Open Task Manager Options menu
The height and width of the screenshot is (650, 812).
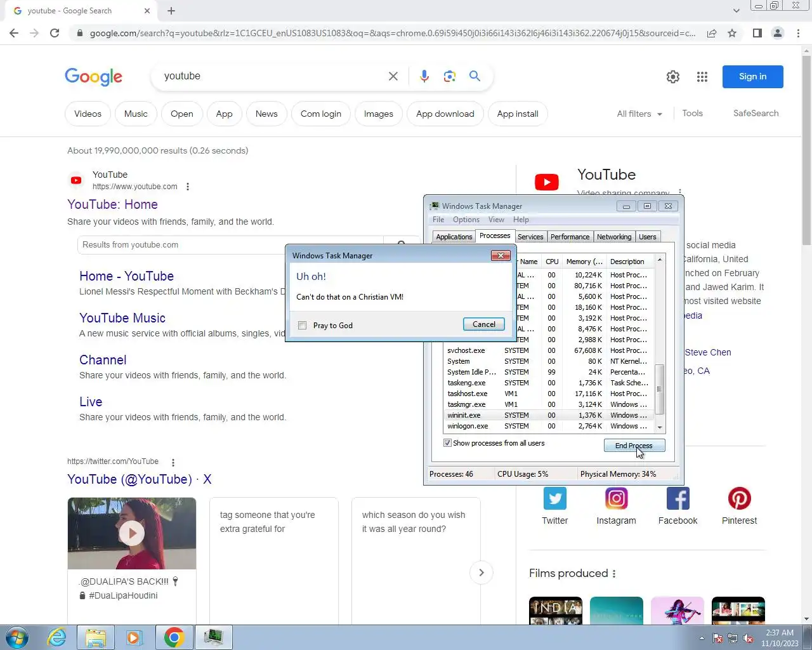[x=466, y=220]
